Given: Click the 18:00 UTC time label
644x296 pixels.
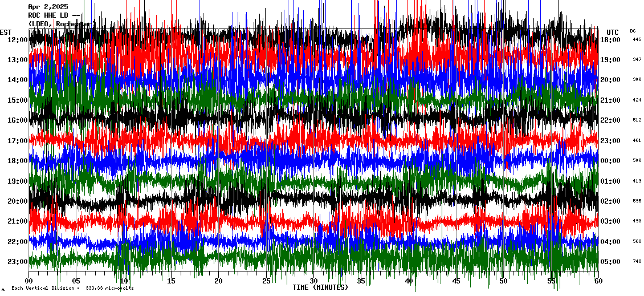Looking at the screenshot, I should (x=610, y=39).
